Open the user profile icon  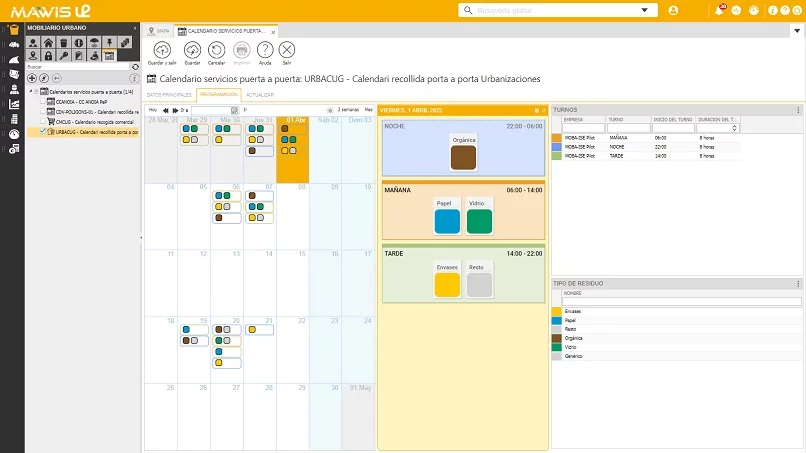(x=673, y=10)
